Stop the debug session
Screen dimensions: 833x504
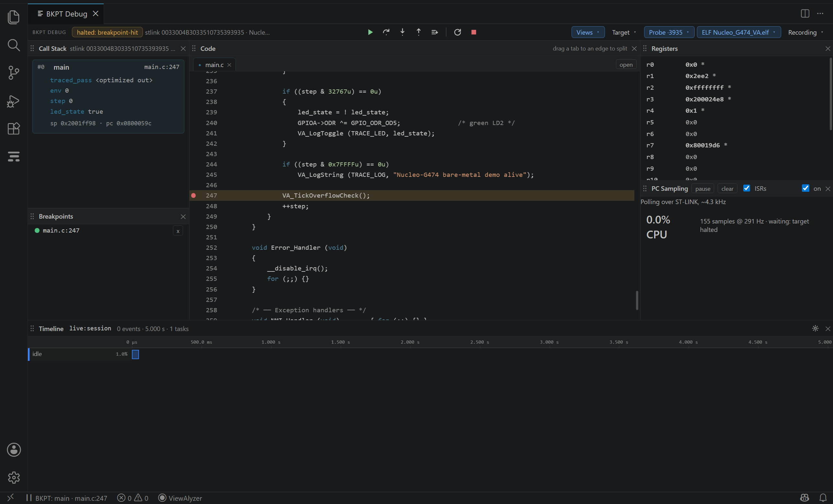[x=474, y=32]
